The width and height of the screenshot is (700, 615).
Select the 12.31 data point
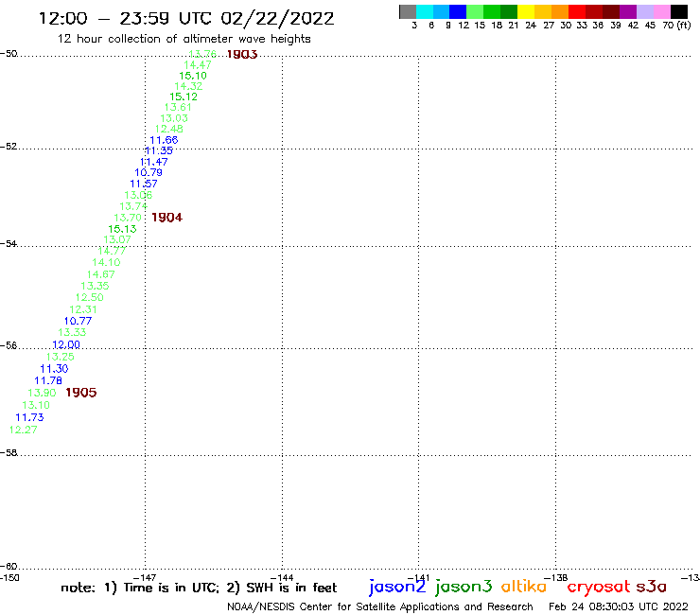pyautogui.click(x=83, y=309)
